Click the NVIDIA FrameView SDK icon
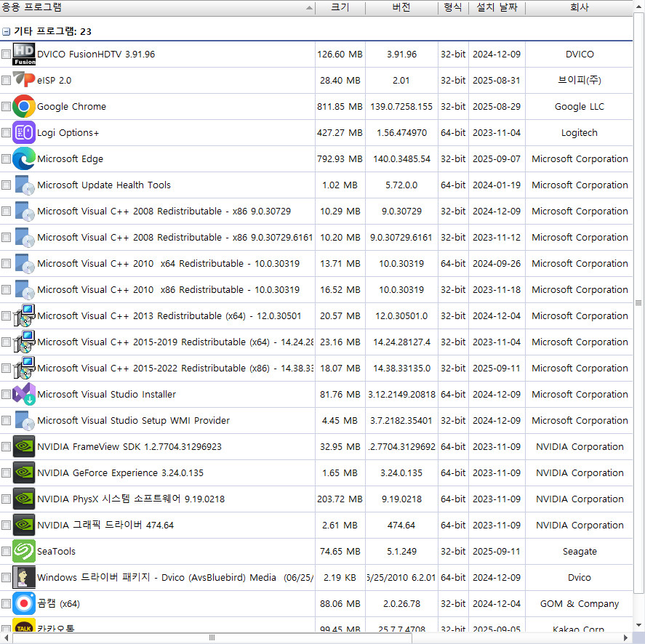Viewport: 645px width, 644px height. 24,446
